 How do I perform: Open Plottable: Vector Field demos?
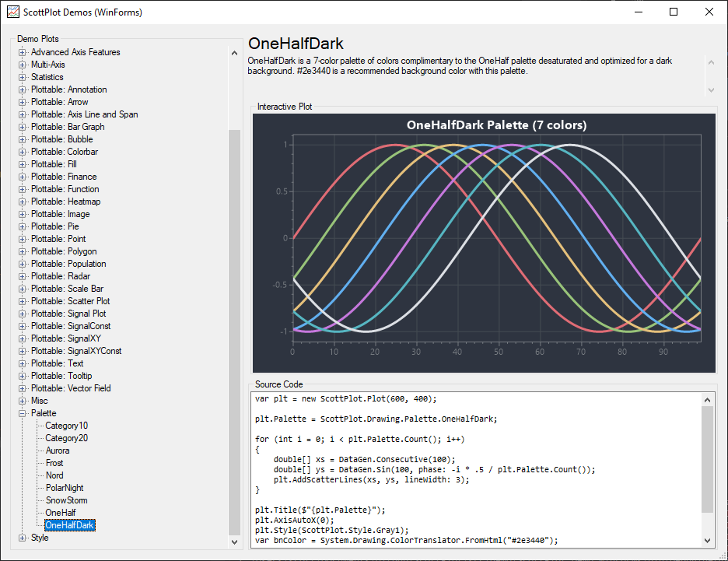point(71,389)
